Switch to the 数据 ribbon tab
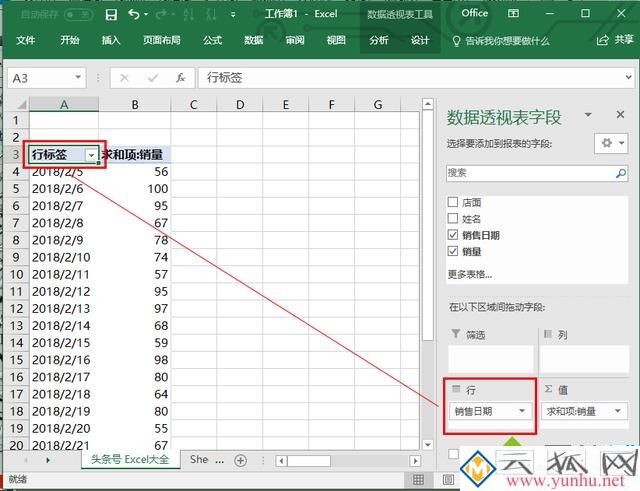Viewport: 640px width, 491px height. (x=253, y=40)
